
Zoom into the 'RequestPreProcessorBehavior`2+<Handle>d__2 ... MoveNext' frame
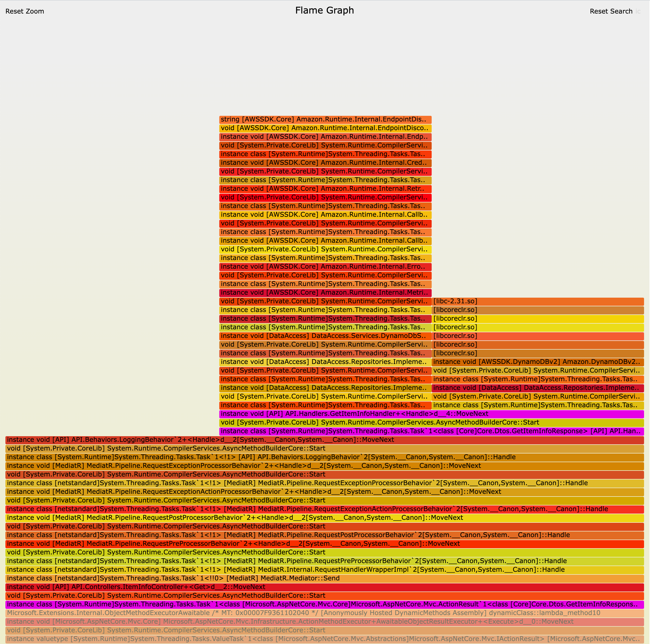coord(325,544)
